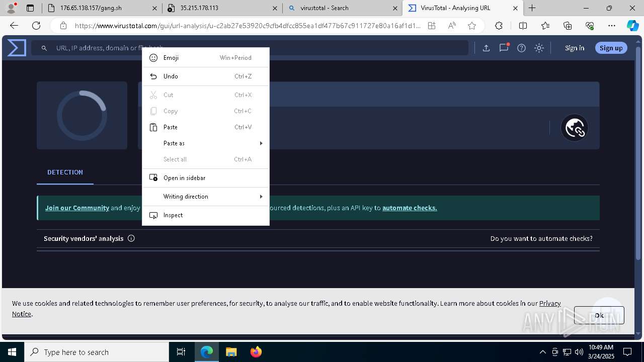This screenshot has width=644, height=362.
Task: Go back with the browser back arrow
Action: (x=14, y=26)
